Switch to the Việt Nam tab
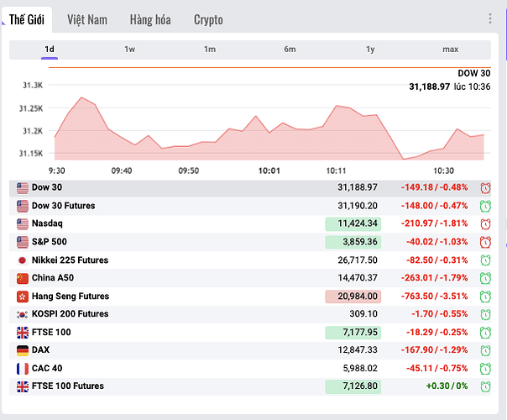Viewport: 507px width, 420px height. [87, 19]
